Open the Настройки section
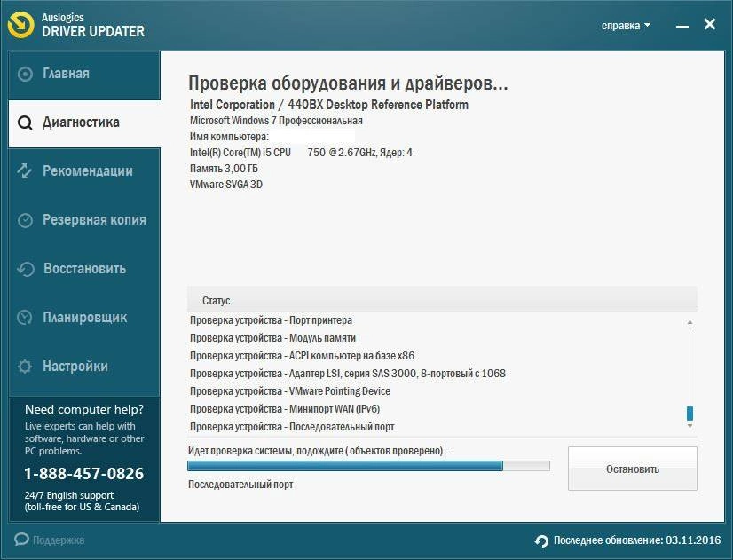The image size is (733, 560). click(x=84, y=366)
